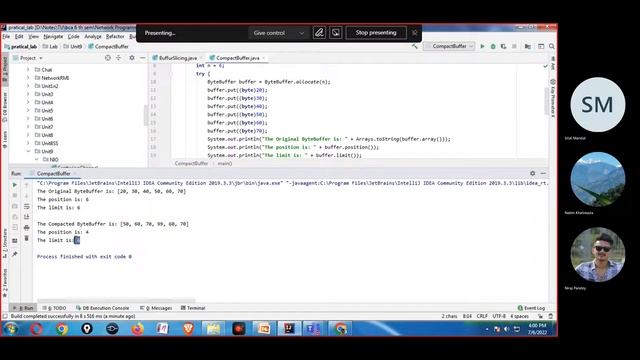640x360 pixels.
Task: Click the Run console horizontal scrollbar
Action: tap(116, 300)
